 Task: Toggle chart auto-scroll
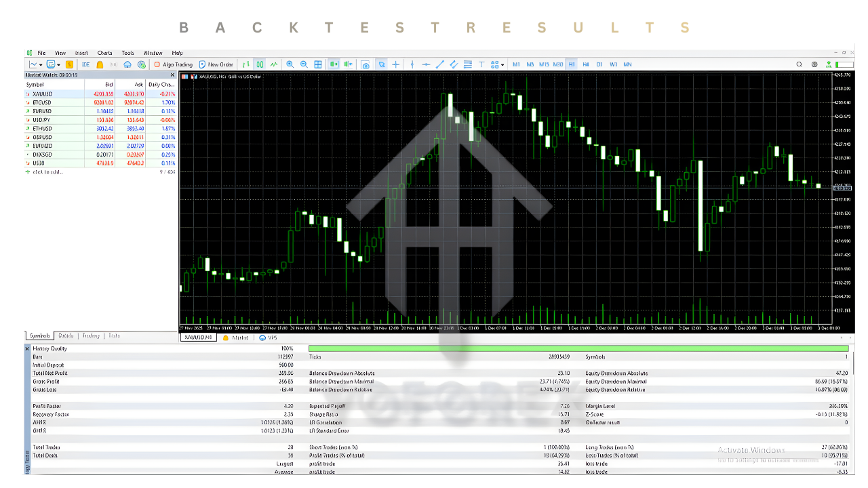pyautogui.click(x=334, y=64)
